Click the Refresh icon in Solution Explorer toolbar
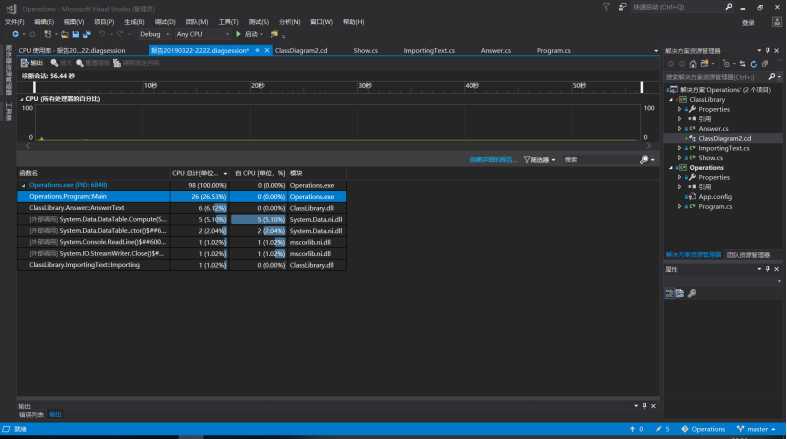 753,64
